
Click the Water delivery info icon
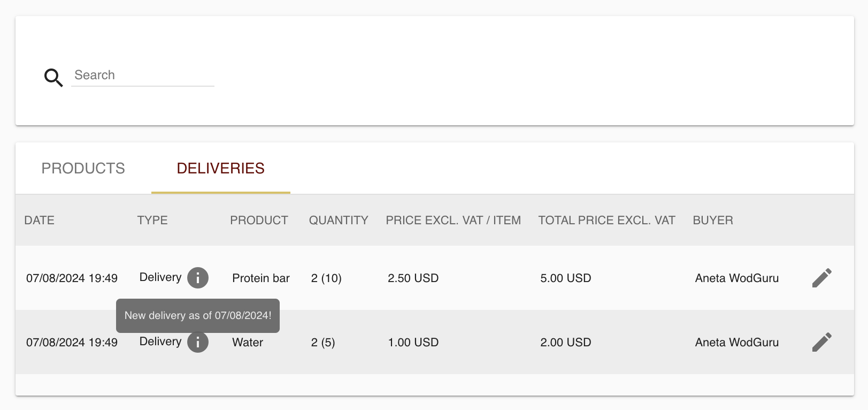coord(198,342)
